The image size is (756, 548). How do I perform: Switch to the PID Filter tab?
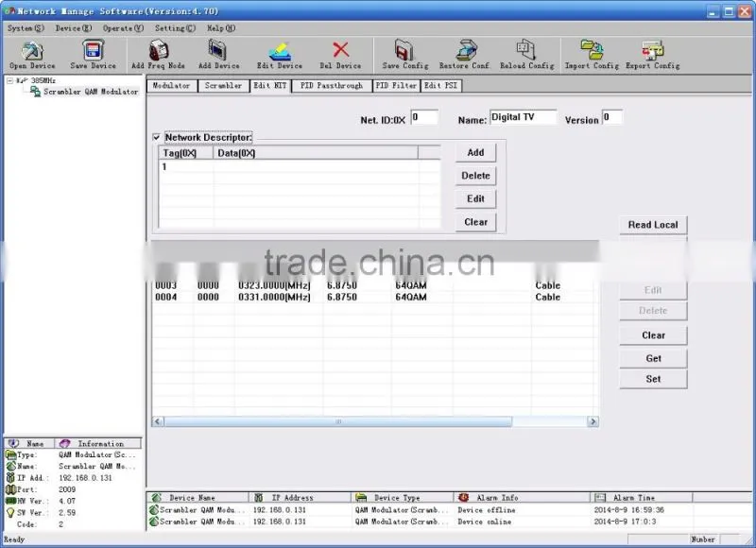396,86
